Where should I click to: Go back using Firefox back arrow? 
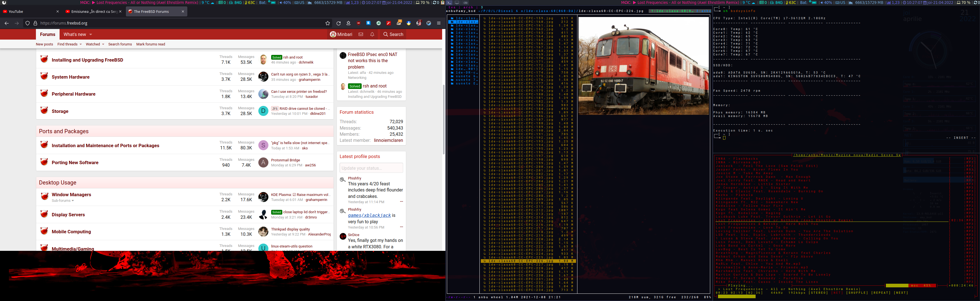pyautogui.click(x=6, y=23)
